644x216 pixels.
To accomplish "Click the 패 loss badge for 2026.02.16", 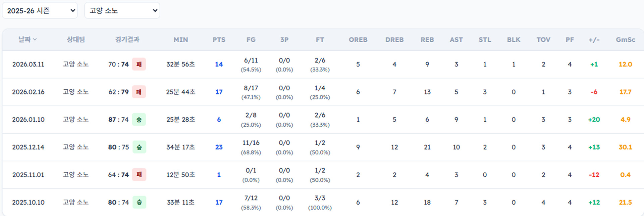I will 139,92.
